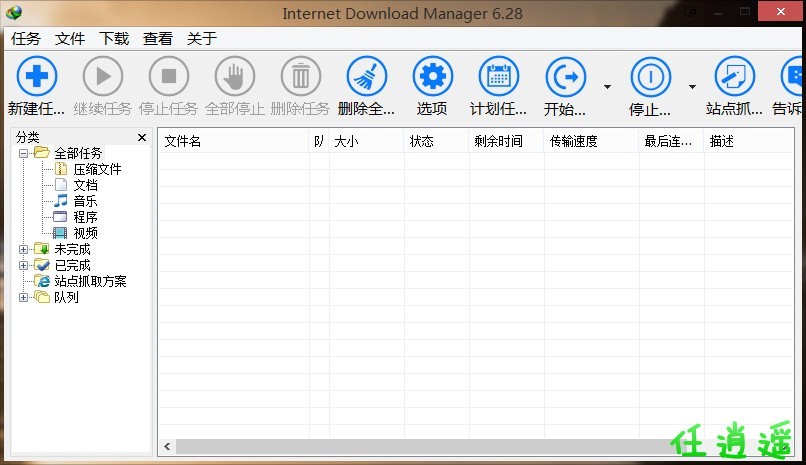The height and width of the screenshot is (465, 806).
Task: Click the 全部停止 hand icon
Action: [235, 76]
